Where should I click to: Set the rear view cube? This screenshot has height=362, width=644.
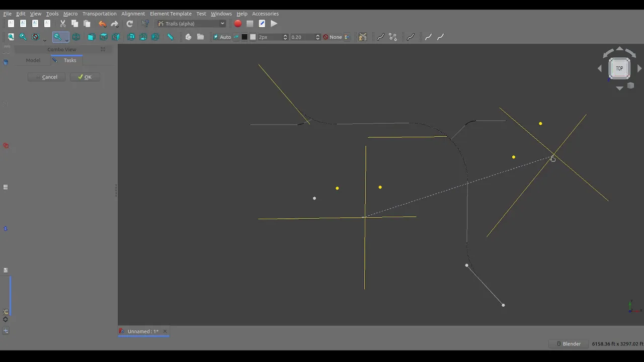131,37
